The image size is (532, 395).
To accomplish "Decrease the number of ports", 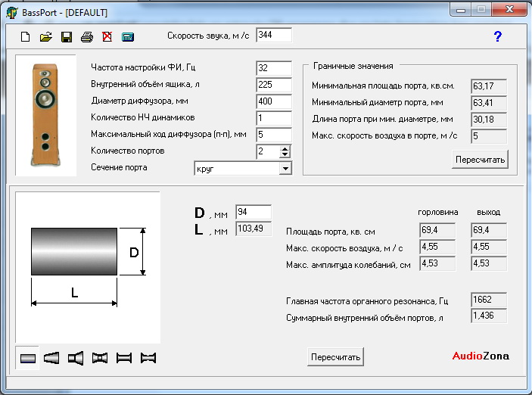I will tap(285, 155).
